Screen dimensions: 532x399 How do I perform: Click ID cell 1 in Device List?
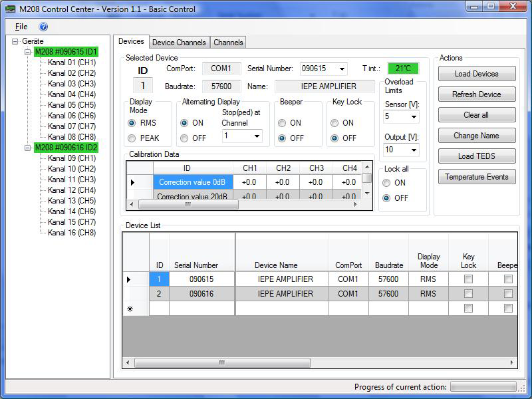[x=159, y=279]
